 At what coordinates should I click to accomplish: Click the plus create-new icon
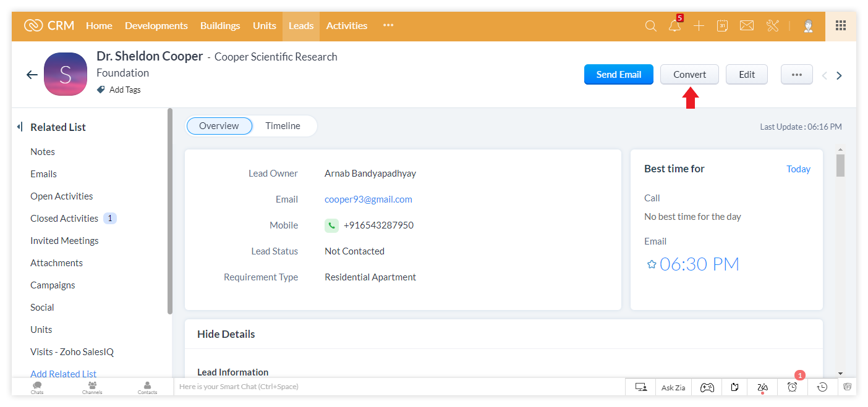pos(699,25)
